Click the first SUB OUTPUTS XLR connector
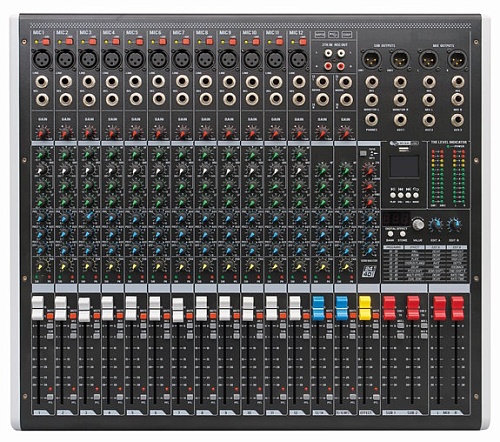The height and width of the screenshot is (442, 500). pos(371,59)
